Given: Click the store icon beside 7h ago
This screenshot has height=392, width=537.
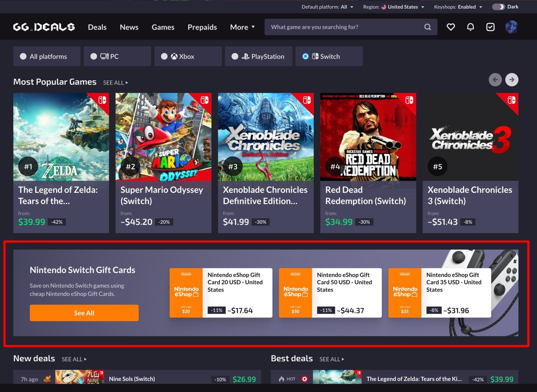Looking at the screenshot, I should pyautogui.click(x=47, y=379).
